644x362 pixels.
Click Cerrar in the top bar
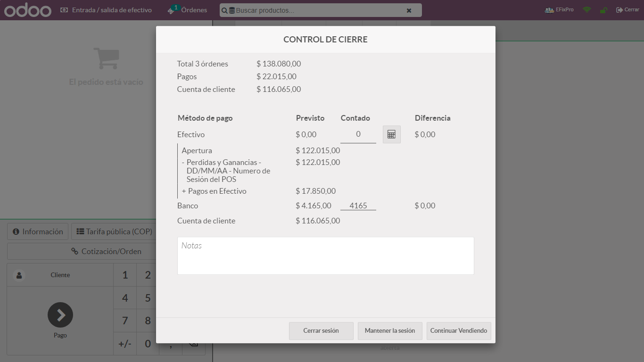[627, 10]
